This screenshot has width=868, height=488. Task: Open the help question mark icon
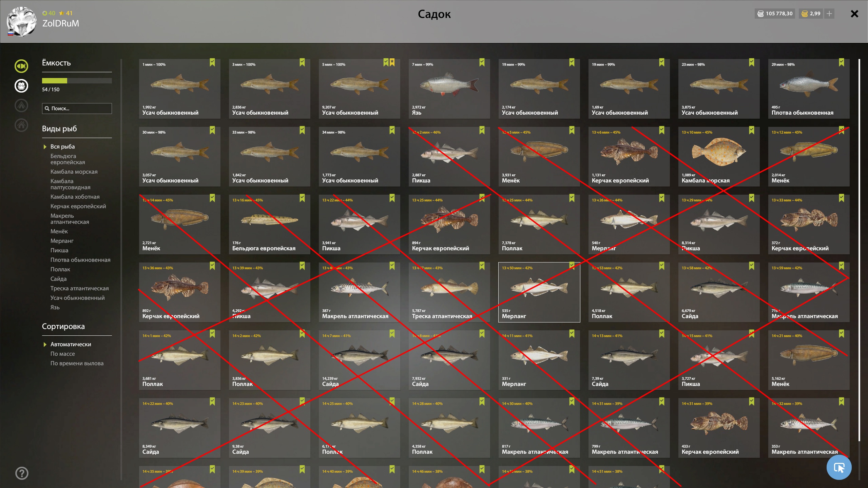point(22,473)
